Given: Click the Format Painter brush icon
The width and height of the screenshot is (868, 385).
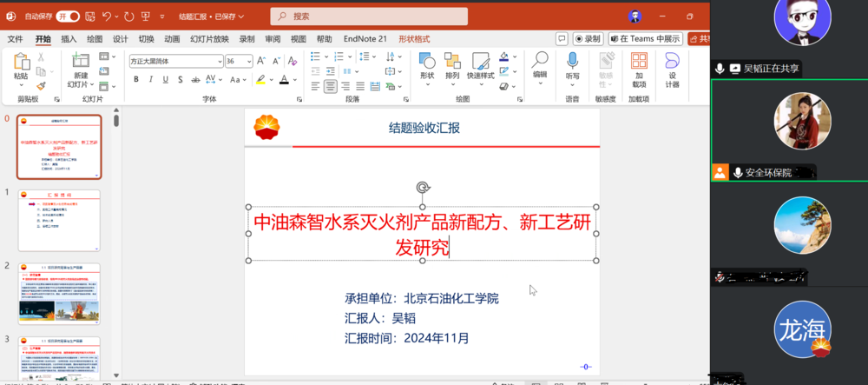Looking at the screenshot, I should coord(41,86).
